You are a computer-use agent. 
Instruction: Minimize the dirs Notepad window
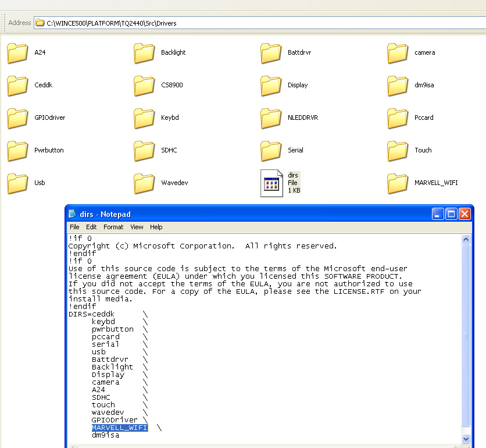click(438, 214)
